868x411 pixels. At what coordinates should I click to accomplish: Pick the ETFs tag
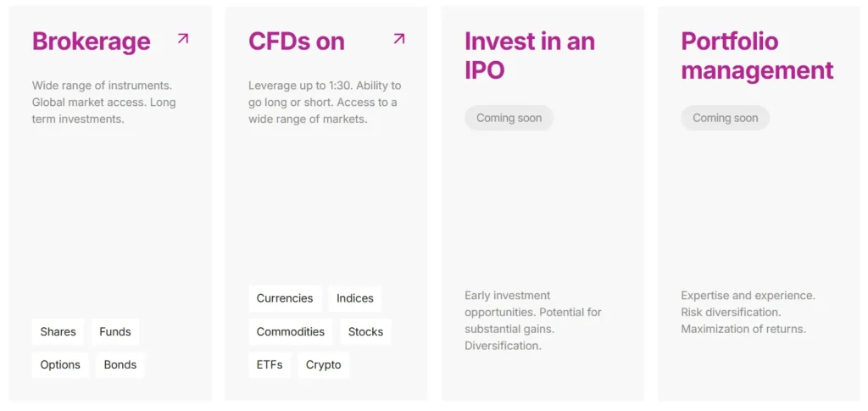click(x=270, y=364)
